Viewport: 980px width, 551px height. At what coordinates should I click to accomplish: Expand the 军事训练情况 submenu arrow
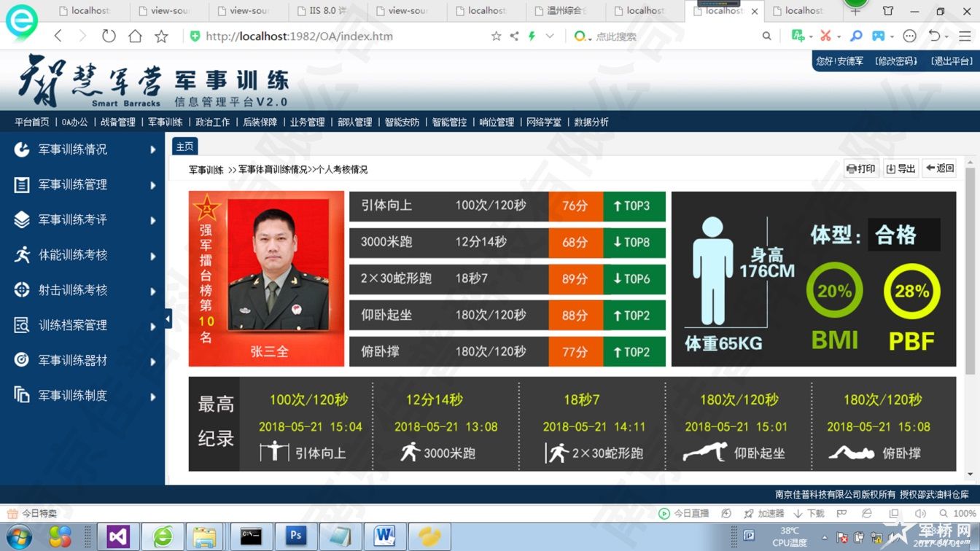point(153,150)
